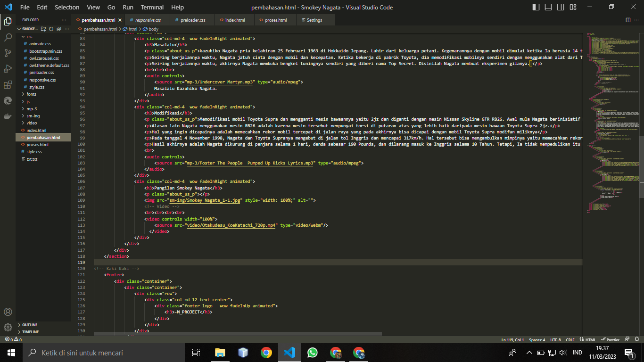Open the Explorer view in activity bar
Image resolution: width=644 pixels, height=362 pixels.
[8, 21]
